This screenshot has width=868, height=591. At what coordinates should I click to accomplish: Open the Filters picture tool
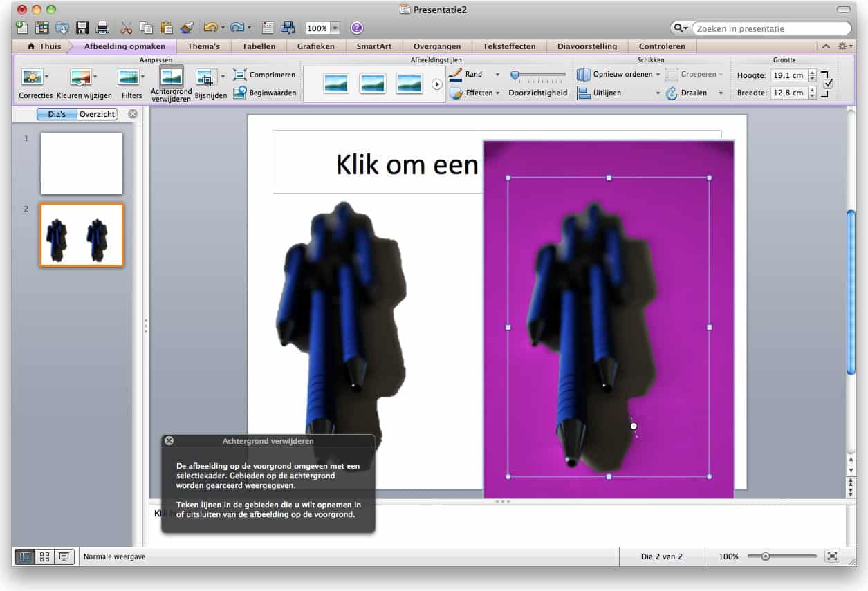click(x=131, y=82)
